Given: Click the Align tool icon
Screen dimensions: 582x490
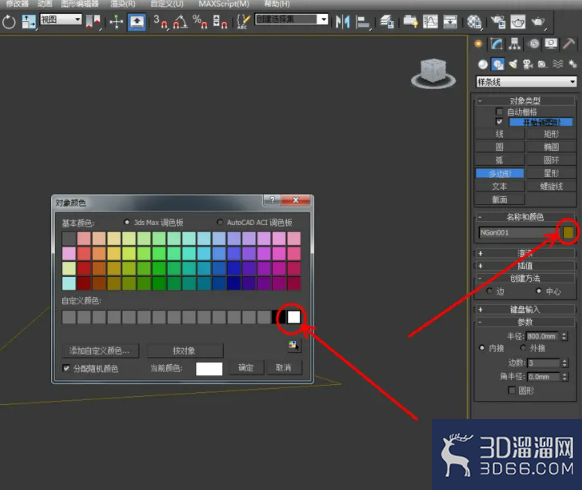Looking at the screenshot, I should 363,22.
